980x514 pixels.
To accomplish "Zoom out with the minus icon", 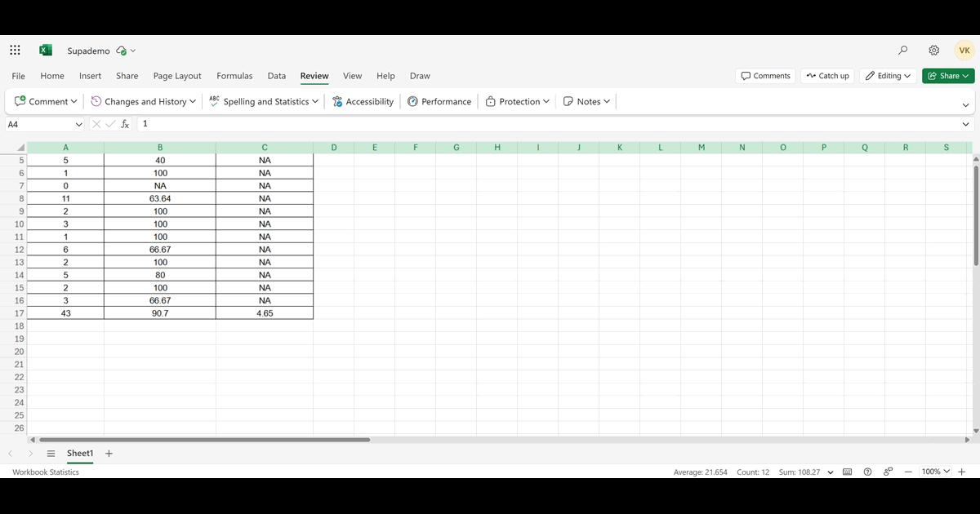I will (x=908, y=472).
